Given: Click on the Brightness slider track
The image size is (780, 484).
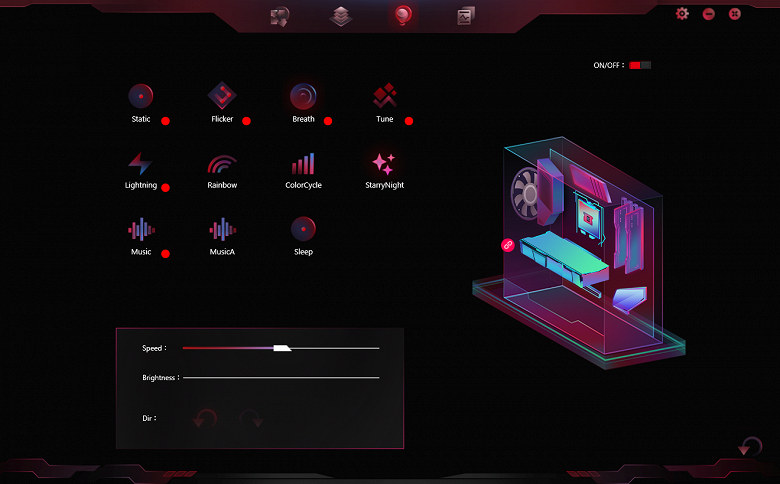Looking at the screenshot, I should point(281,378).
